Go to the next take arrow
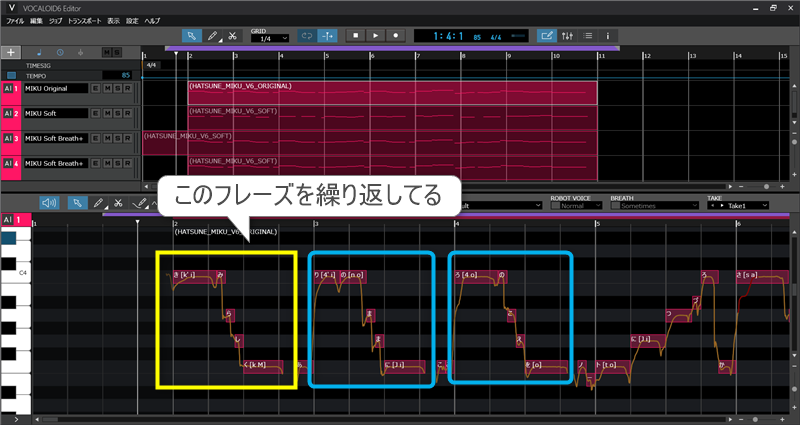The image size is (800, 425). tap(721, 206)
